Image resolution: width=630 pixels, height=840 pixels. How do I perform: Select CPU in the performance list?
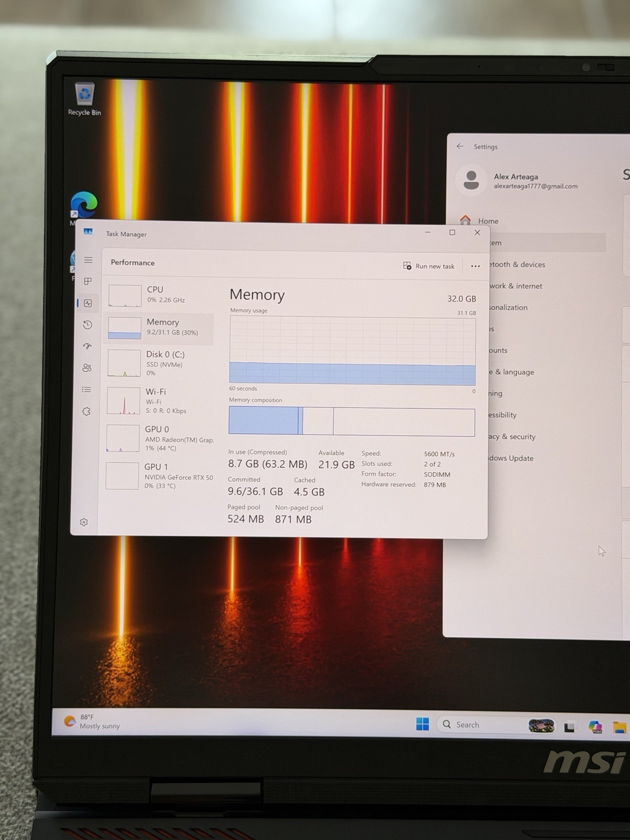[x=160, y=295]
